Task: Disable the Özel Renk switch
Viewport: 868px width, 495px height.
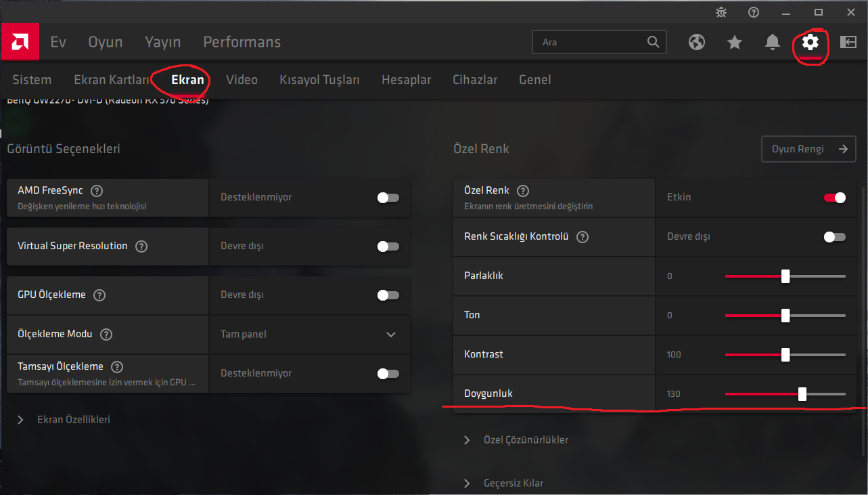Action: tap(835, 198)
